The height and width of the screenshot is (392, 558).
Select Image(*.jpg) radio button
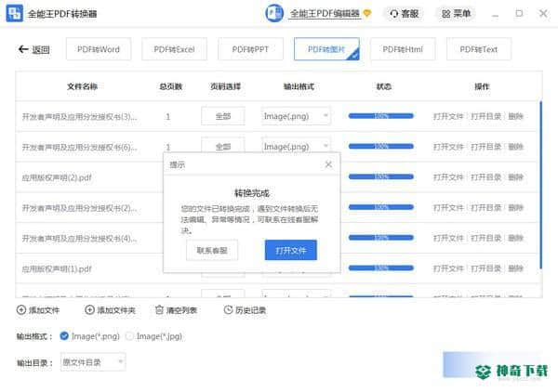(x=129, y=336)
